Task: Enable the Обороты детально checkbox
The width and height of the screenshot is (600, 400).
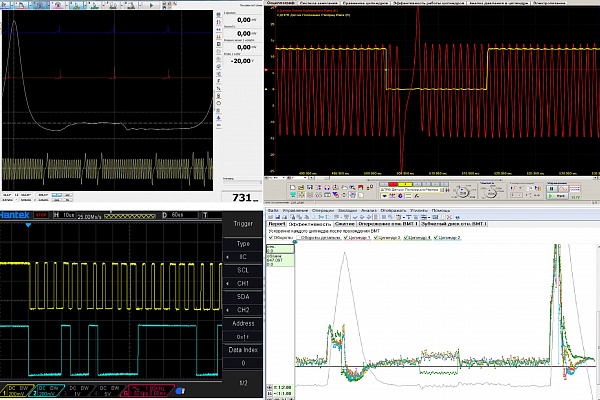Action: click(298, 238)
